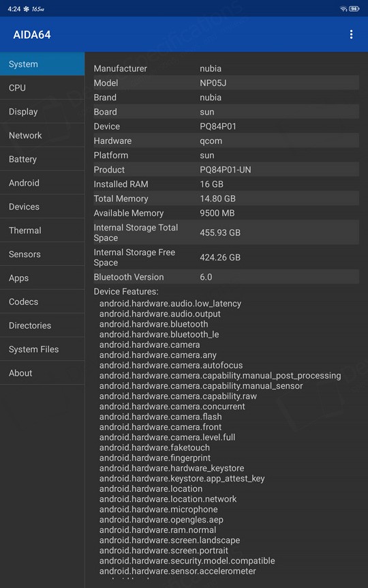Open the Apps section
This screenshot has height=588, width=368.
(42, 278)
